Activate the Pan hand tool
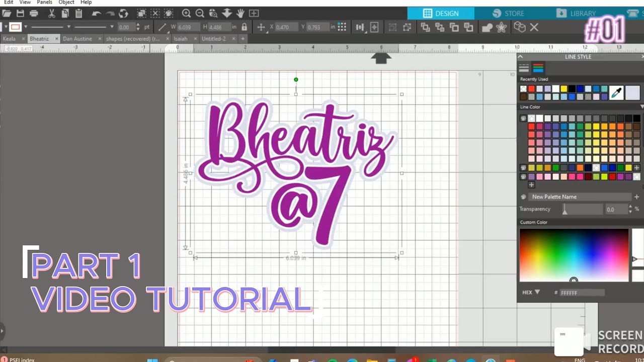The width and height of the screenshot is (644, 362). (x=240, y=14)
